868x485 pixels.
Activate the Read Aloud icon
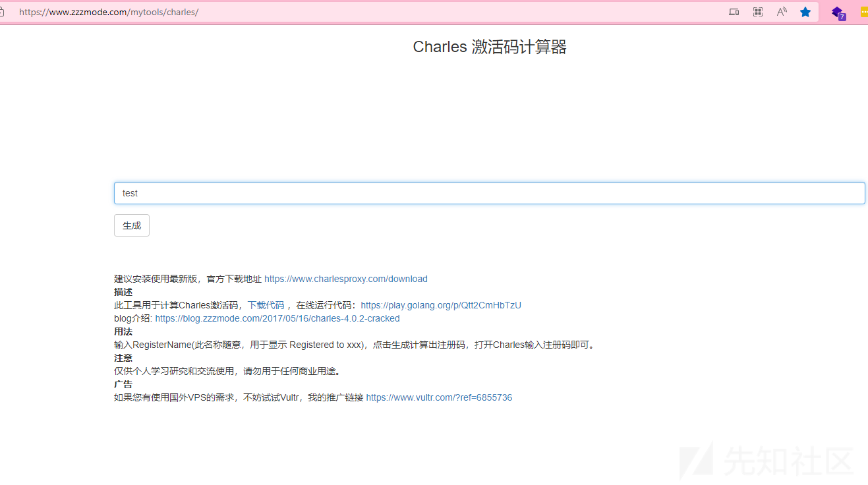[x=782, y=12]
